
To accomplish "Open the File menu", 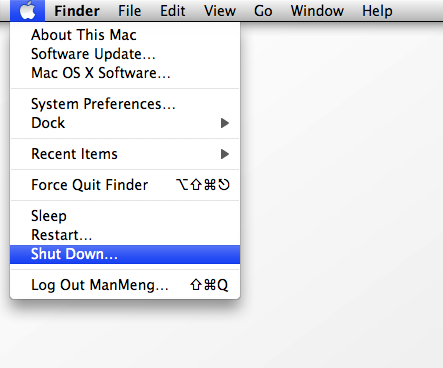I will coord(129,11).
